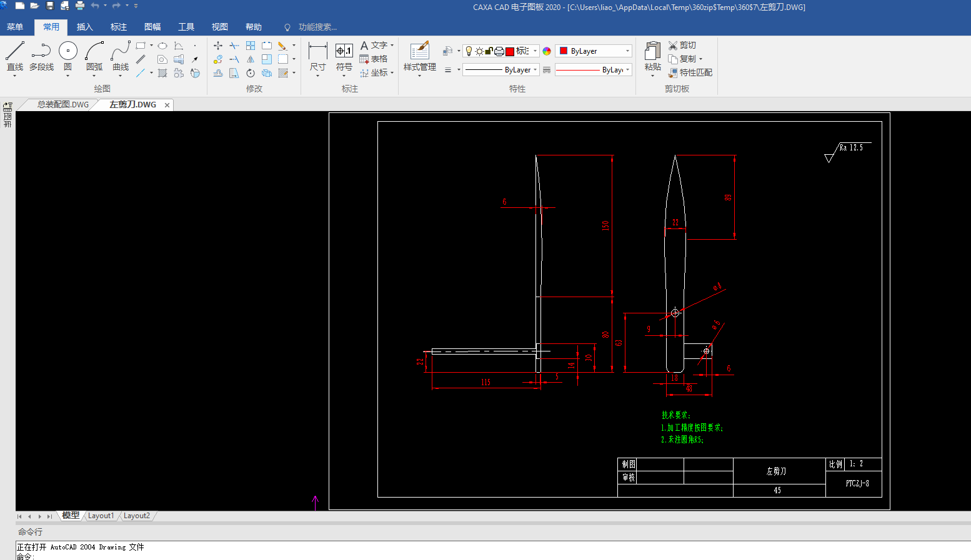Viewport: 971px width, 560px height.
Task: Select the gear drawing tool
Action: (x=179, y=73)
